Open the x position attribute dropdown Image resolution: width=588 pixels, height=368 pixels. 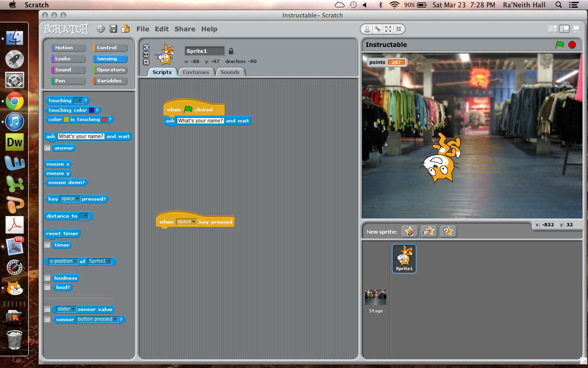click(63, 261)
